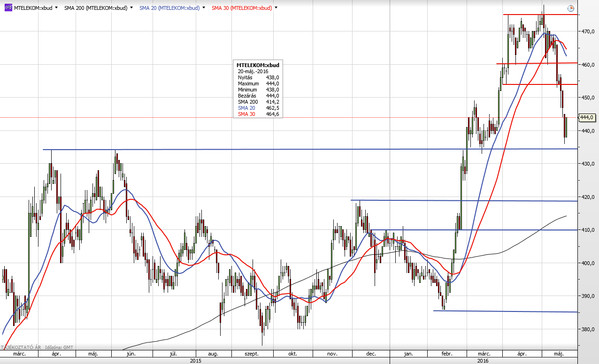Click the 400,0 price axis label
Screen dimensions: 599x364
[588, 263]
